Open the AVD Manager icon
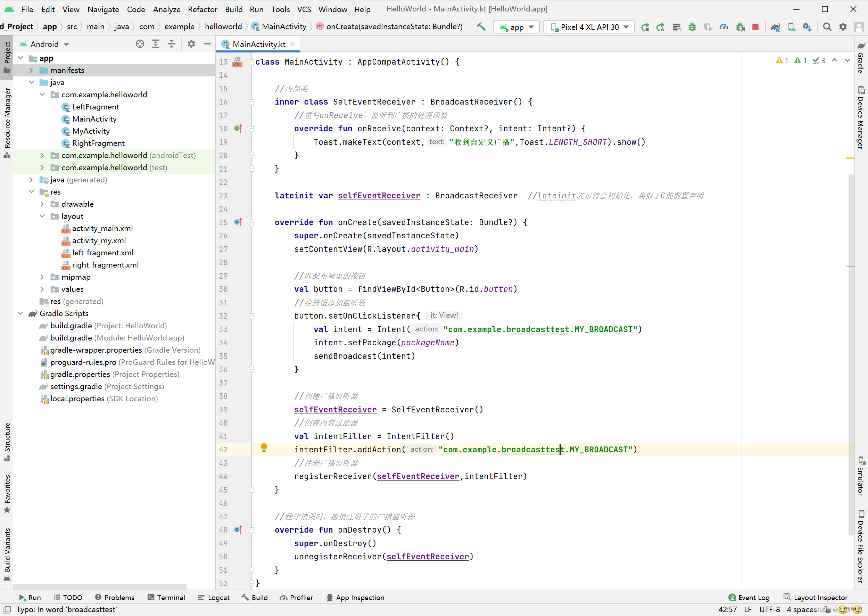 [791, 27]
